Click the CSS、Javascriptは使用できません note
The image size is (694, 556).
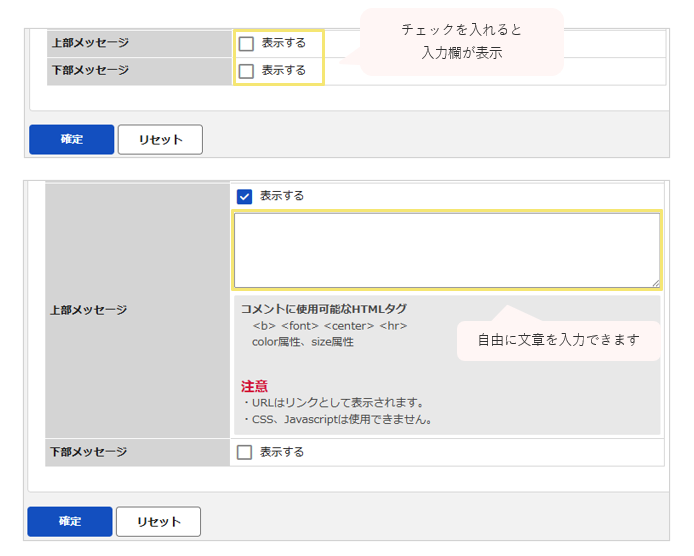click(338, 420)
